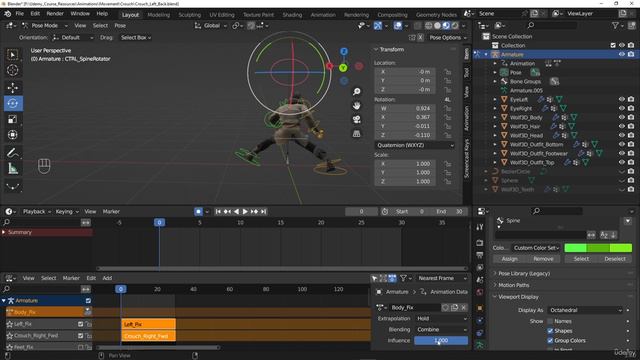The image size is (640, 360).
Task: Play the animation in reverse
Action: click(x=236, y=211)
